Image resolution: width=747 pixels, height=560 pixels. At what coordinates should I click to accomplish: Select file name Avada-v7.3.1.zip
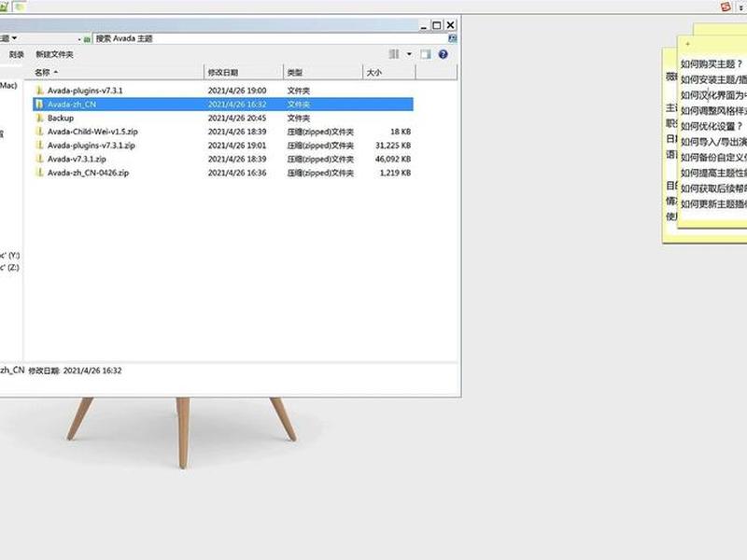pyautogui.click(x=77, y=159)
